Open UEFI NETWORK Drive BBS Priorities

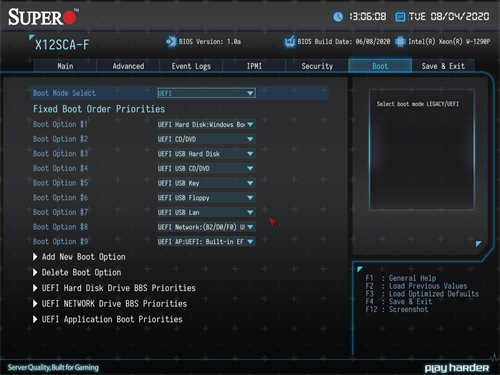point(110,304)
